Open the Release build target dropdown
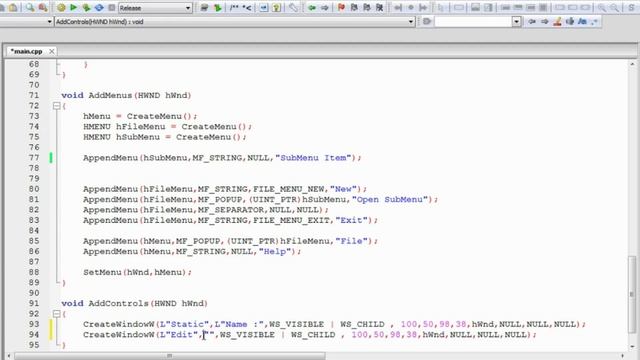 [155, 8]
